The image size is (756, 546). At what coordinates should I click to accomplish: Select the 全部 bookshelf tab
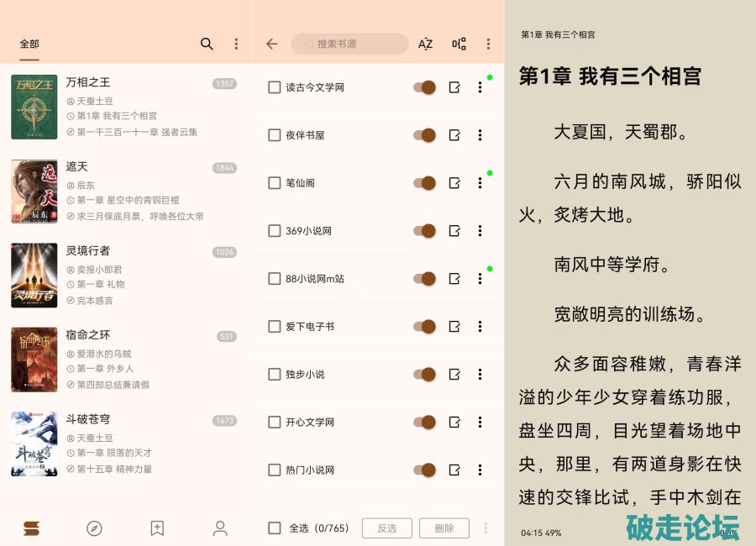(x=29, y=44)
